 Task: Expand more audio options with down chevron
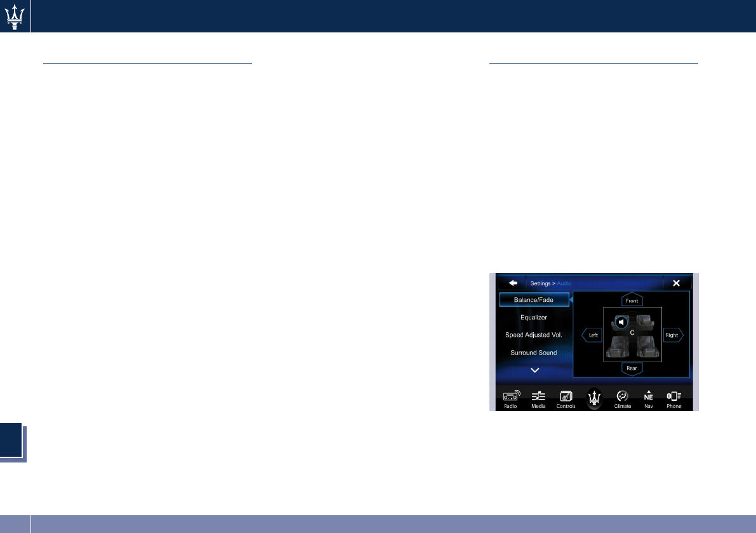coord(534,370)
